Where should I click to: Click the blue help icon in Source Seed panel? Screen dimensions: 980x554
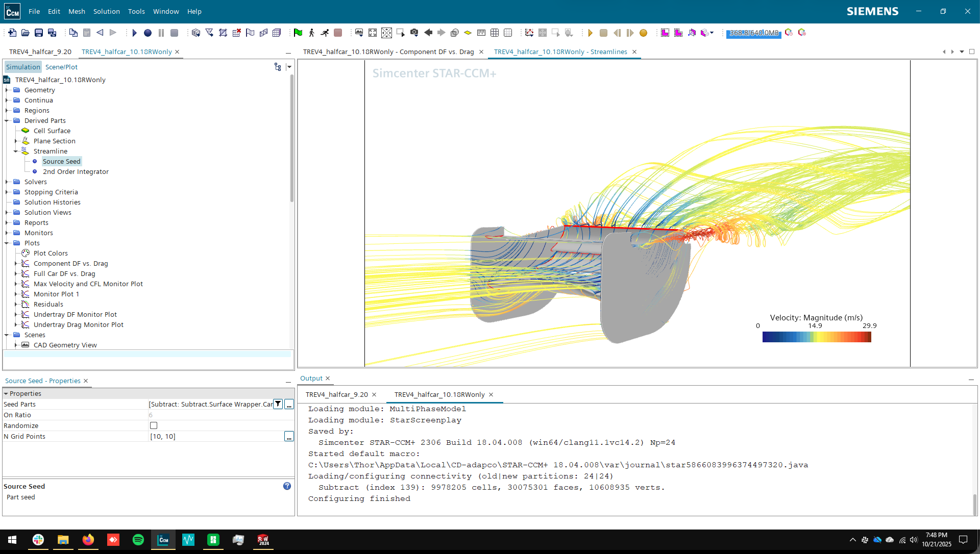[287, 486]
